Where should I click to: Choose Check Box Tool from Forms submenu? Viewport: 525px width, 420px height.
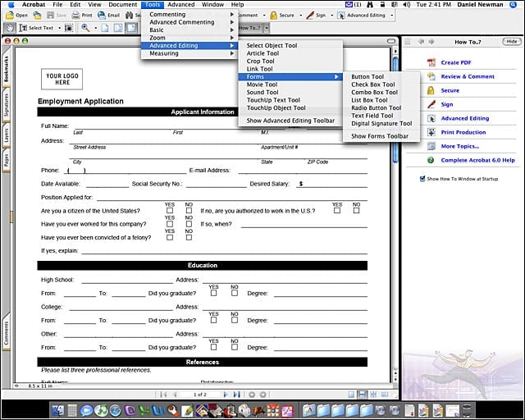tap(381, 84)
